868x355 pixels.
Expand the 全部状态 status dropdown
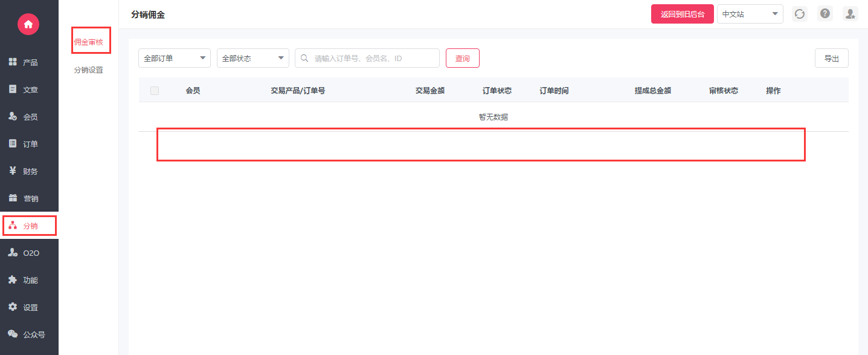(252, 58)
